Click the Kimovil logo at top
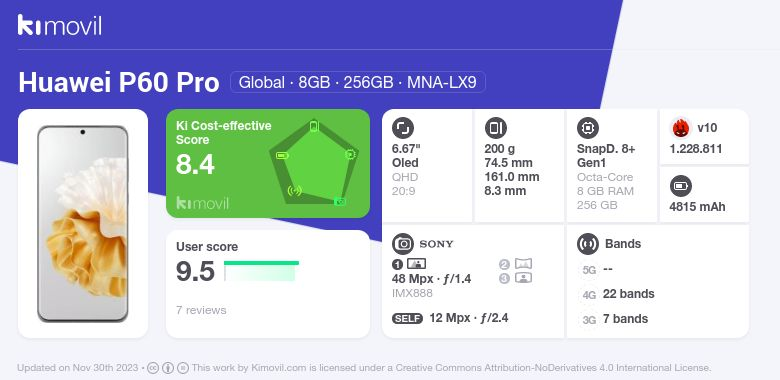 click(x=59, y=25)
